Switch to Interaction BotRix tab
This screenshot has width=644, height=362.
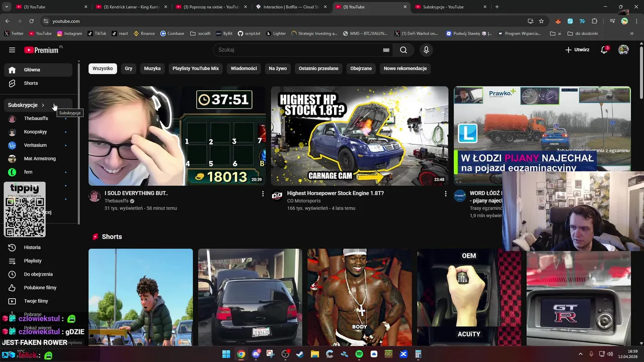coord(291,7)
